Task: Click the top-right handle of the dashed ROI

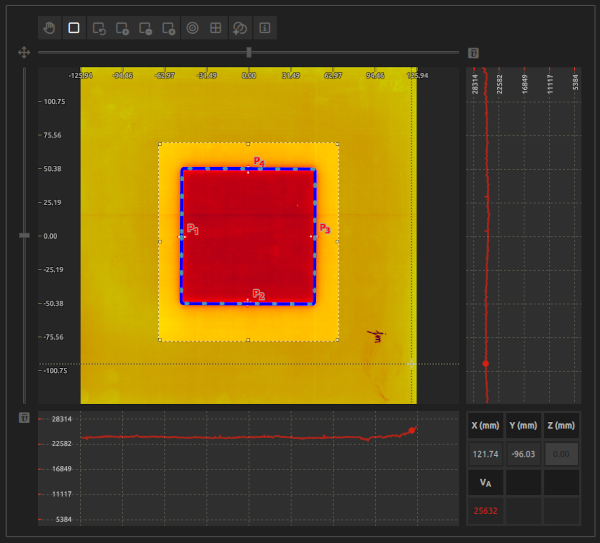Action: [337, 144]
